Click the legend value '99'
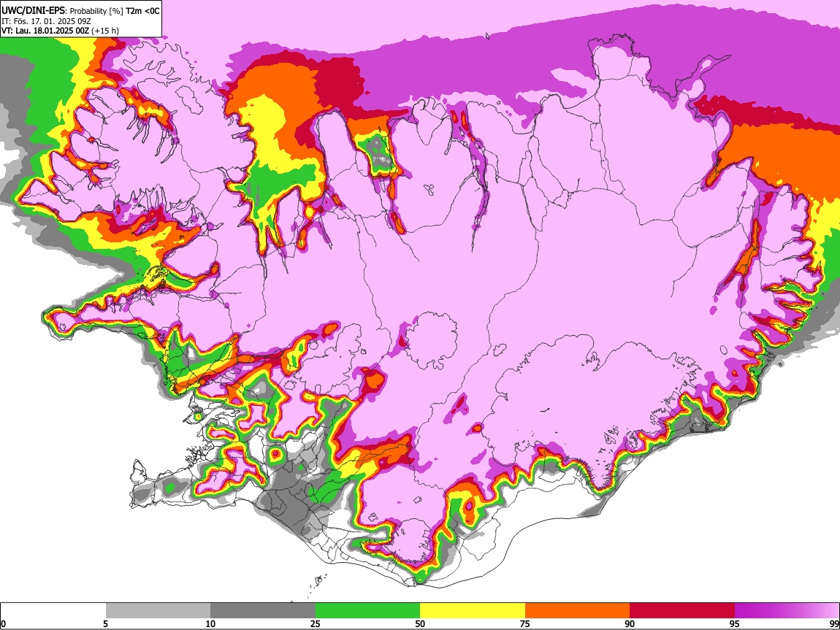Image resolution: width=840 pixels, height=630 pixels. tap(834, 624)
